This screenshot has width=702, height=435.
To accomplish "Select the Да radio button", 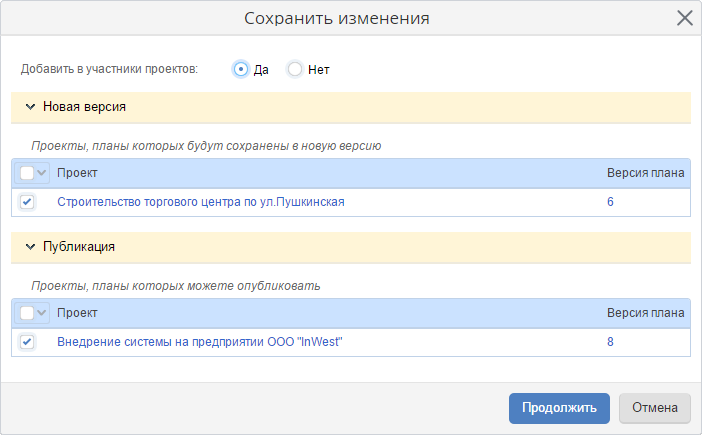I will (x=241, y=69).
